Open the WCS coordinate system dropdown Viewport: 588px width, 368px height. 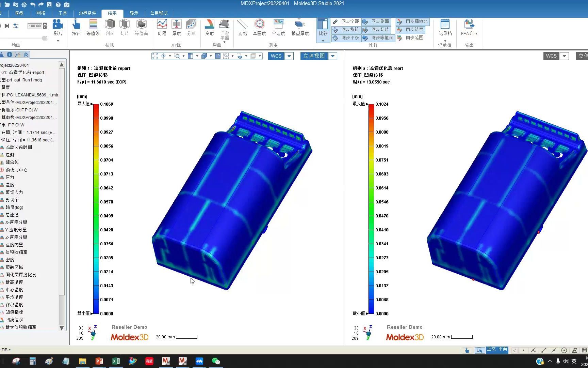coord(289,56)
